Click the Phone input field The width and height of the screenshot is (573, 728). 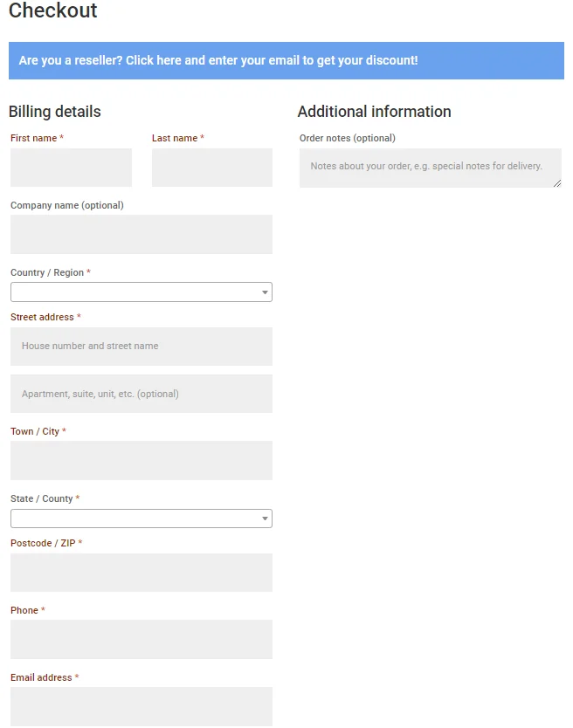[x=142, y=639]
